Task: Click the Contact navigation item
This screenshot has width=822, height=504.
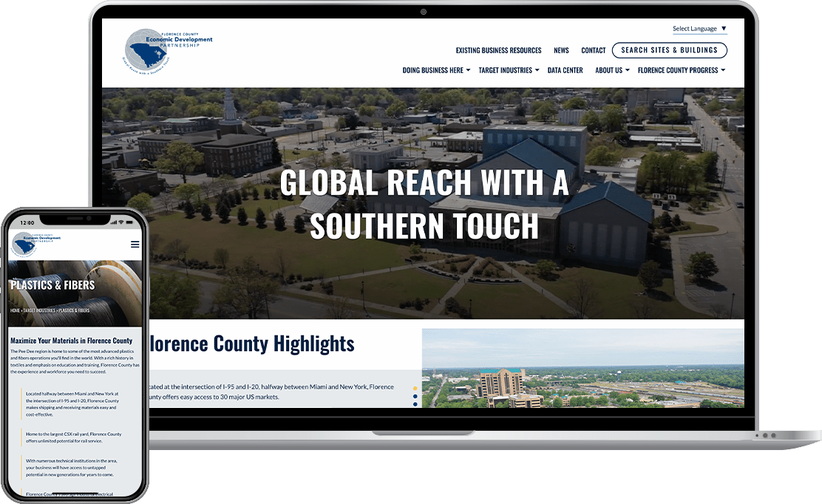Action: [x=592, y=50]
